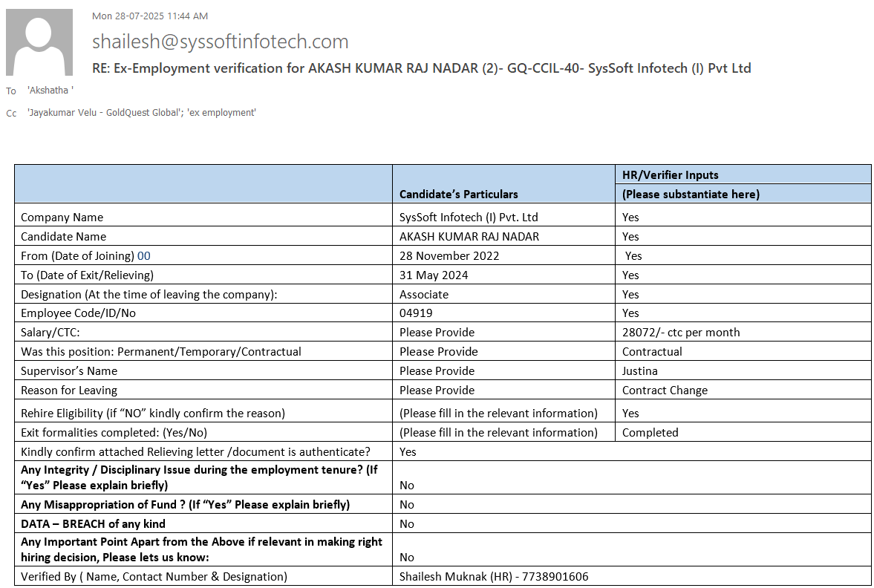The height and width of the screenshot is (588, 874).
Task: Click the supervisor name 'Justina'
Action: 639,371
